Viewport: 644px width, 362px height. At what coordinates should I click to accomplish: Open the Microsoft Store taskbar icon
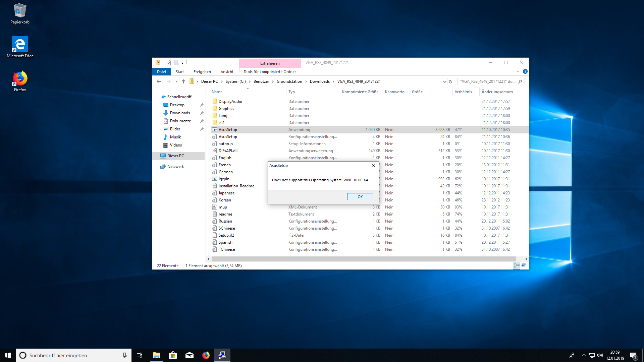(173, 355)
